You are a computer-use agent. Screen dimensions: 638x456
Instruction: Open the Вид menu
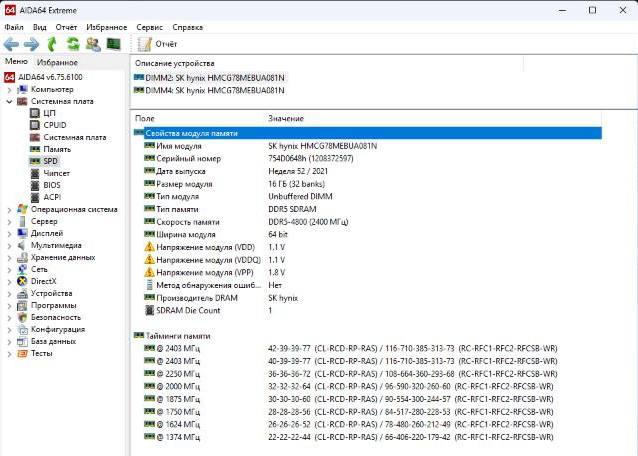[39, 27]
